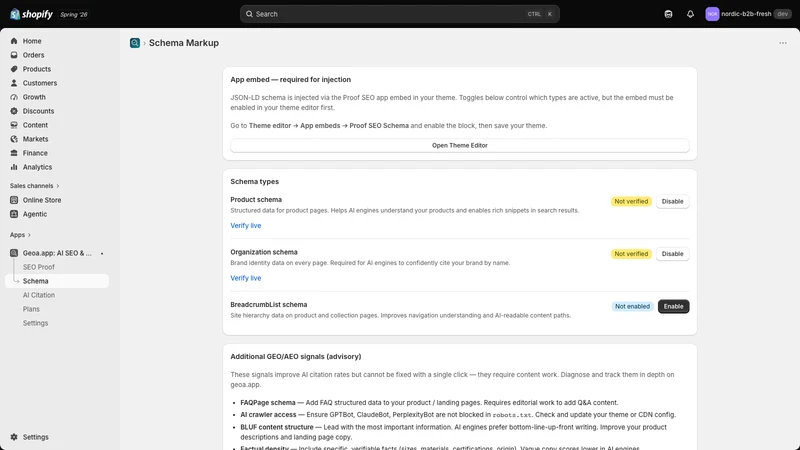
Task: Click the dev label by store name
Action: click(782, 14)
